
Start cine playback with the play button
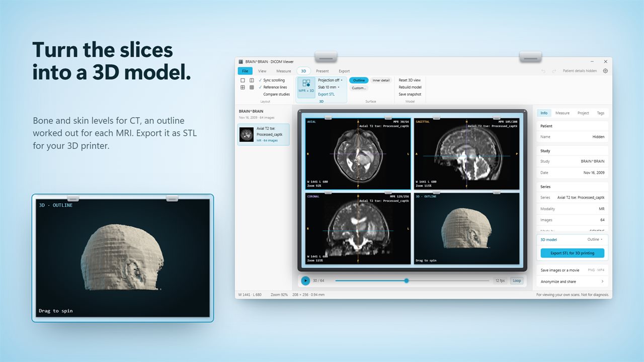click(x=305, y=281)
